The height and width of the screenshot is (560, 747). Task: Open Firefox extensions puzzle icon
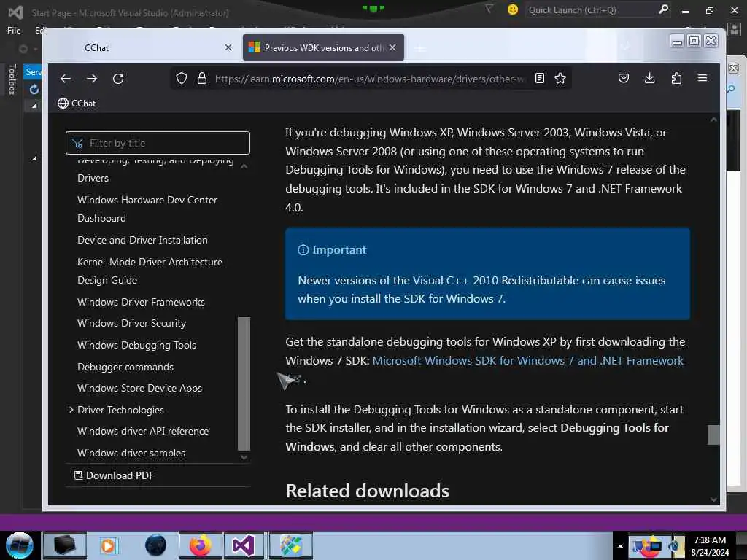pos(676,78)
